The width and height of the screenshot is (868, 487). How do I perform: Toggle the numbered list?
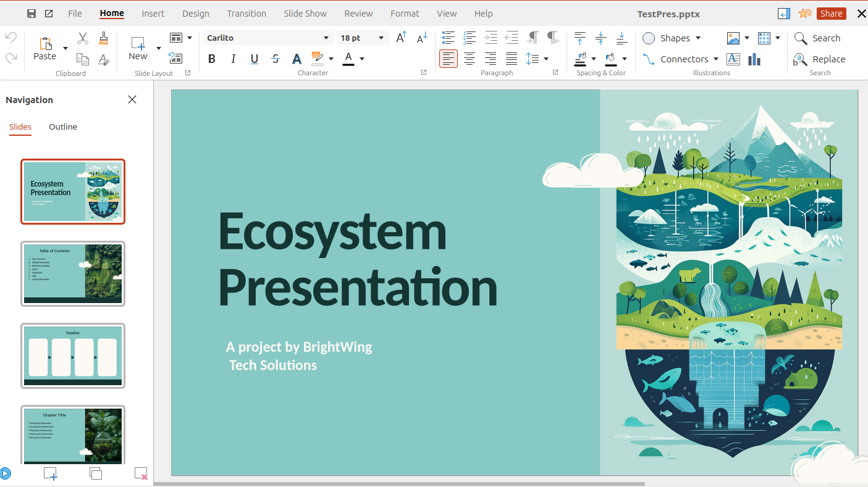[470, 38]
